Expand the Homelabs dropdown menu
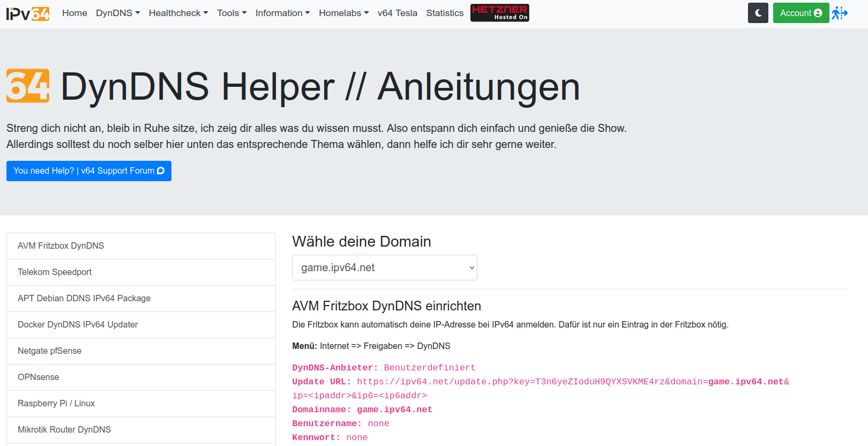Screen dimensions: 868x446 (x=343, y=13)
